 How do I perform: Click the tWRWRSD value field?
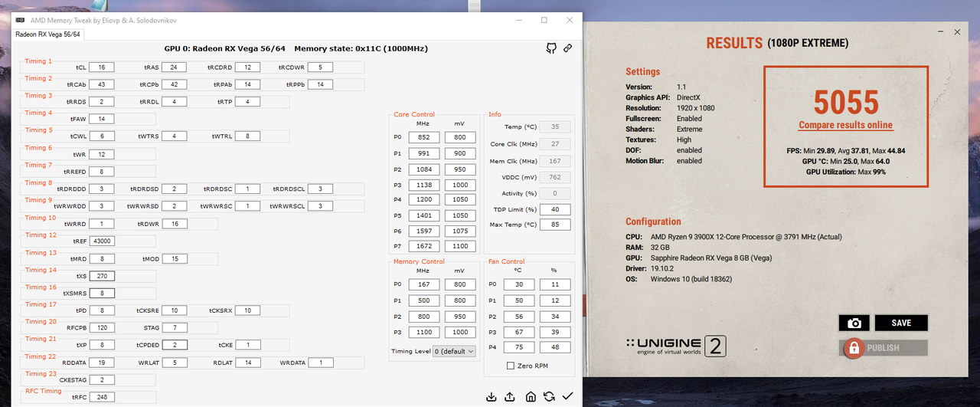click(174, 206)
